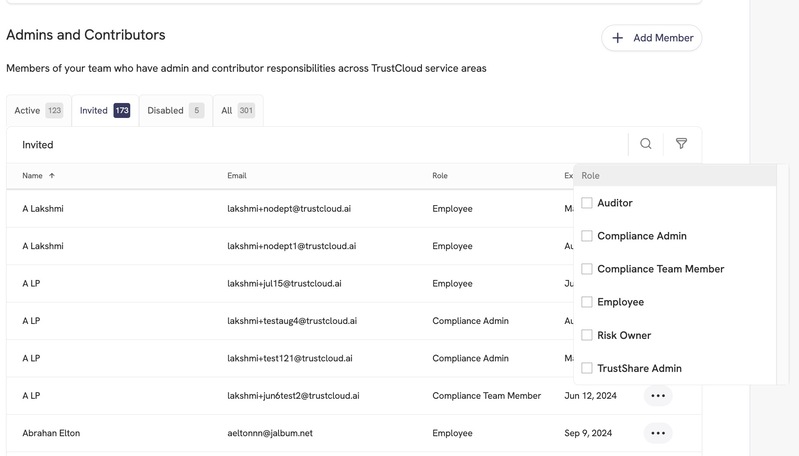This screenshot has width=799, height=456.
Task: Click the lakshmi+nodept@trustcloud.ai email row
Action: [289, 208]
